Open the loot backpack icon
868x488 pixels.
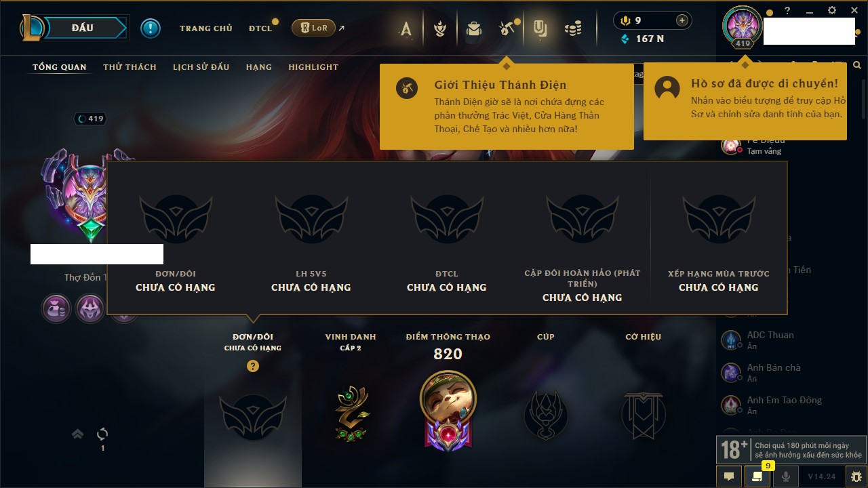[x=473, y=28]
